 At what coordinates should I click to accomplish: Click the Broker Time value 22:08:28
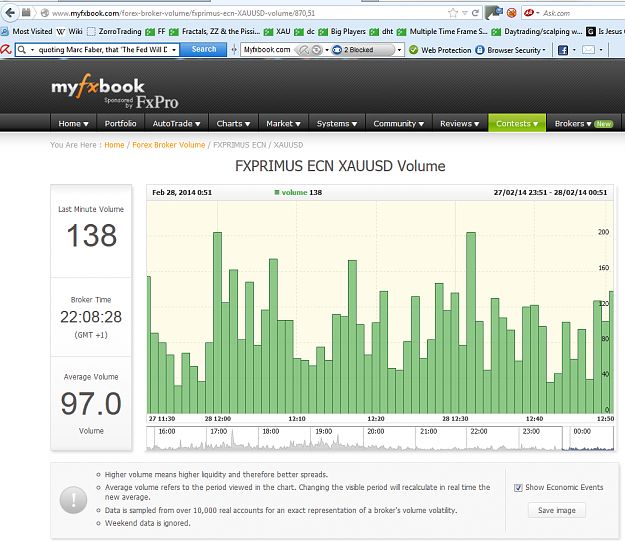pos(91,317)
